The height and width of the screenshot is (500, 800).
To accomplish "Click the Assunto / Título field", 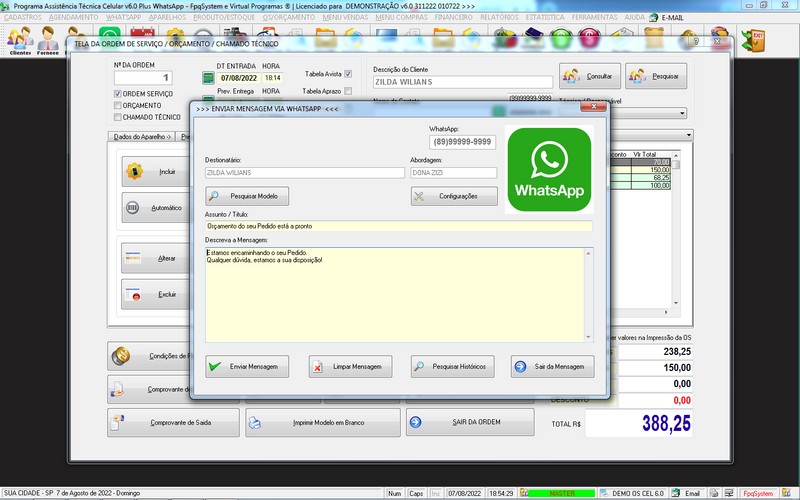I will 398,226.
